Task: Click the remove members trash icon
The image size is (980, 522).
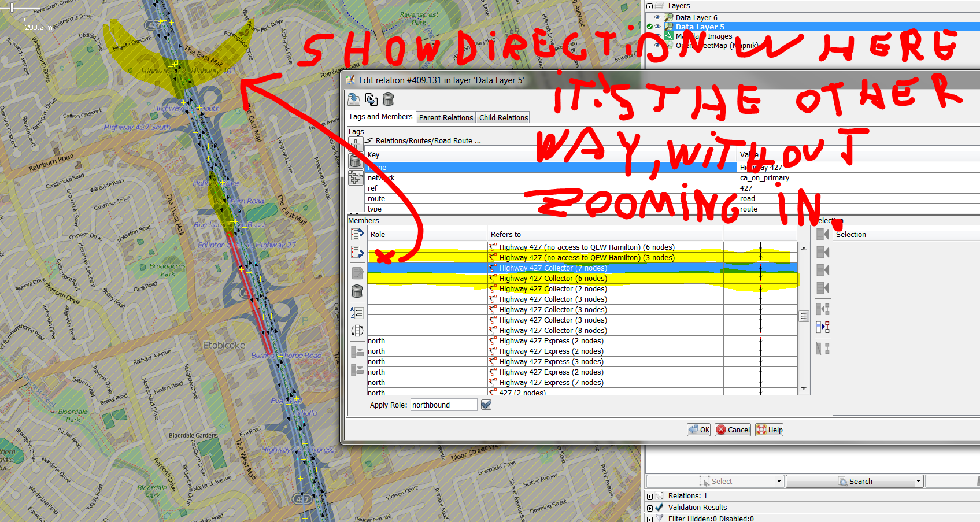Action: [357, 291]
